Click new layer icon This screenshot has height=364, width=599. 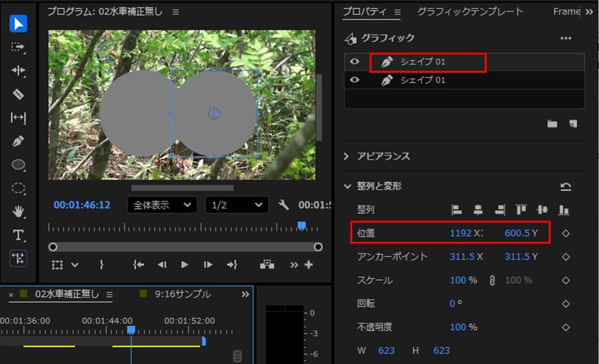[573, 124]
